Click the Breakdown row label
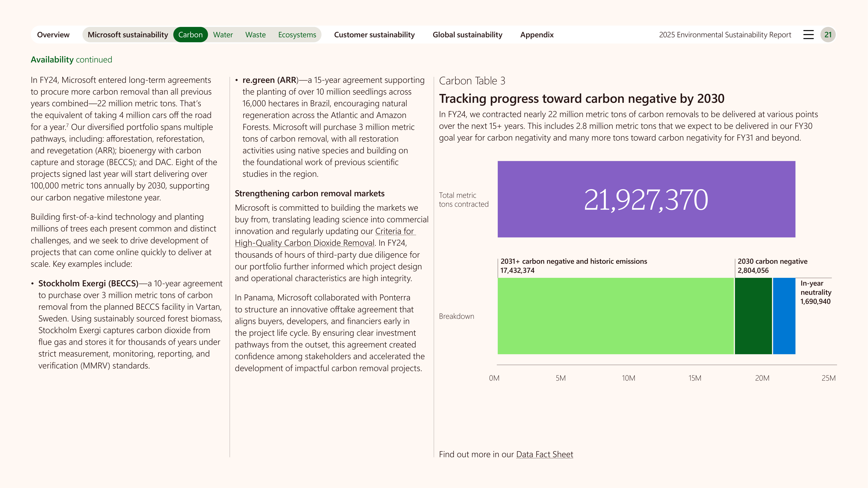 [x=457, y=316]
